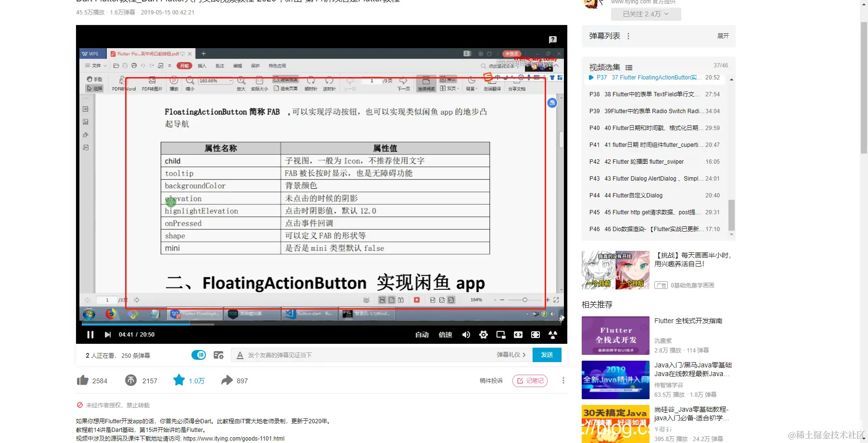
Task: Play episode P42 flutter_swiper
Action: (x=654, y=162)
